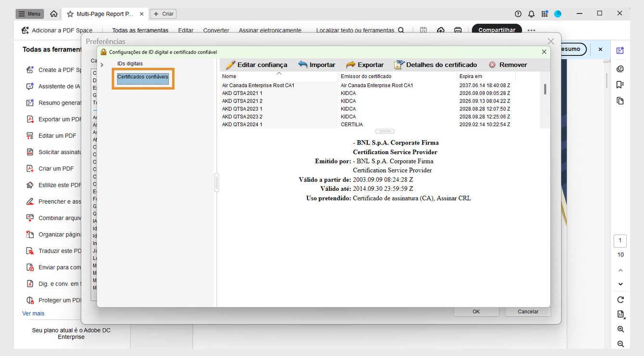Screen dimensions: 644x356
Task: Click the certificate list vertical scrollbar thumb
Action: pyautogui.click(x=545, y=89)
